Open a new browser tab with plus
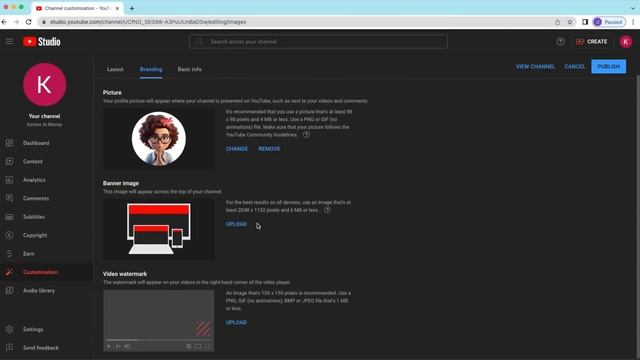 tap(132, 8)
